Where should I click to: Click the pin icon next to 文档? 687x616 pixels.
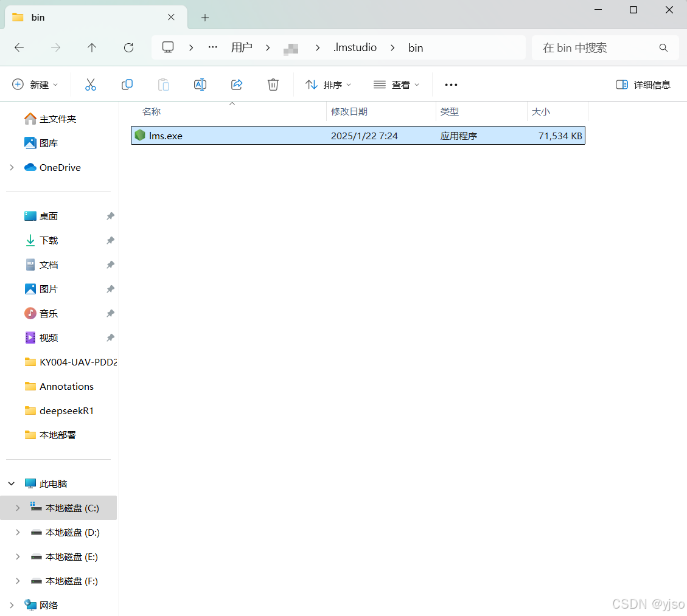point(110,265)
